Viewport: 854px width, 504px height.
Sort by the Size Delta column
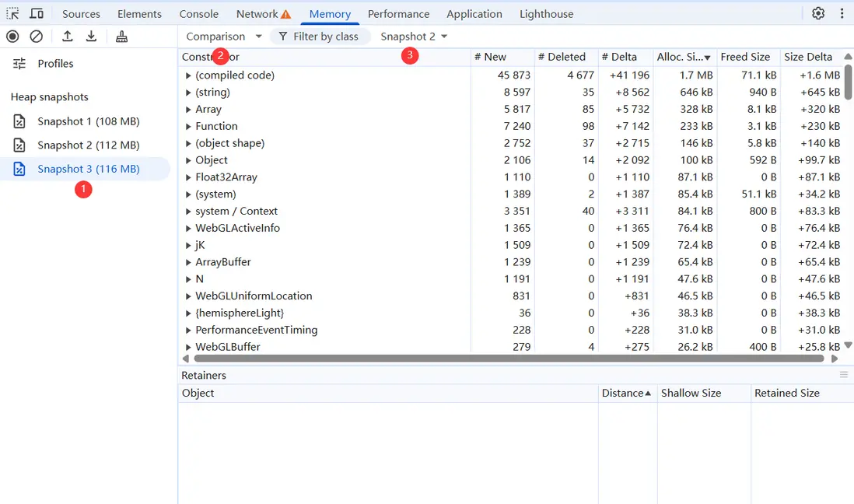[808, 57]
